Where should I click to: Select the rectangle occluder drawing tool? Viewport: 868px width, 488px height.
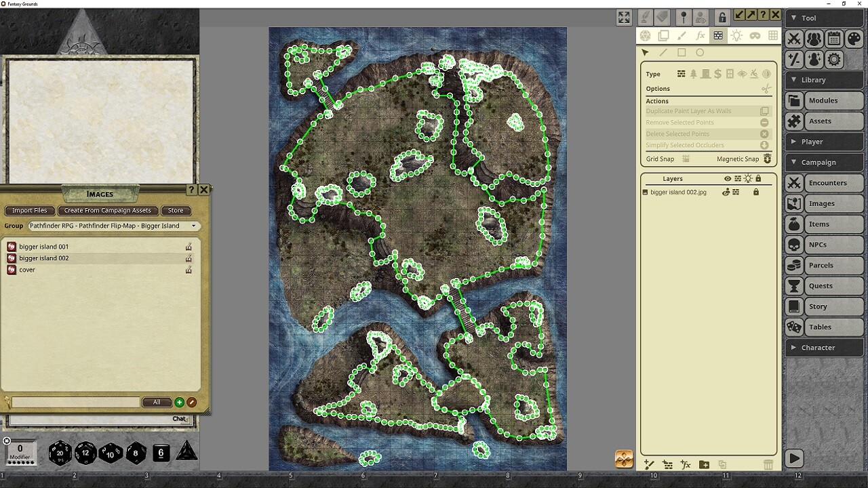[682, 52]
